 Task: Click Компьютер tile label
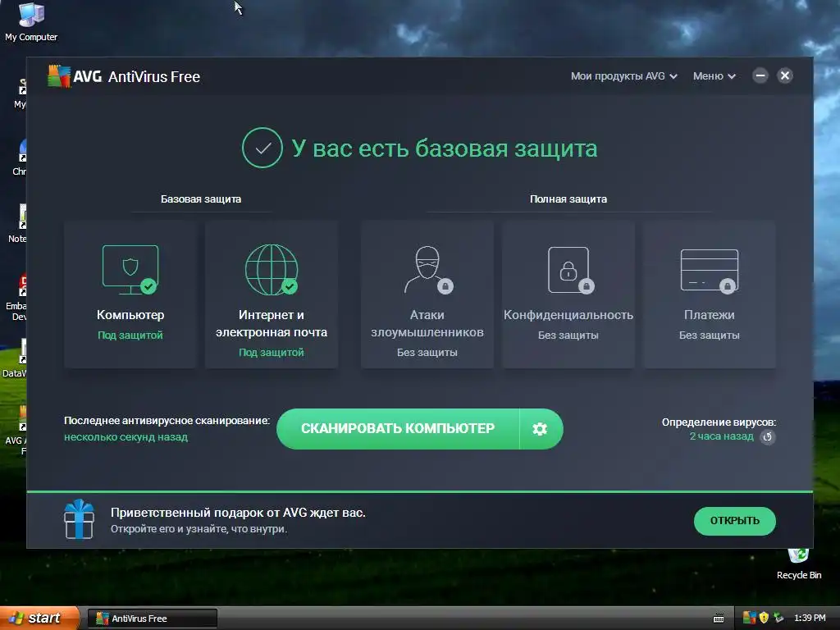point(130,315)
